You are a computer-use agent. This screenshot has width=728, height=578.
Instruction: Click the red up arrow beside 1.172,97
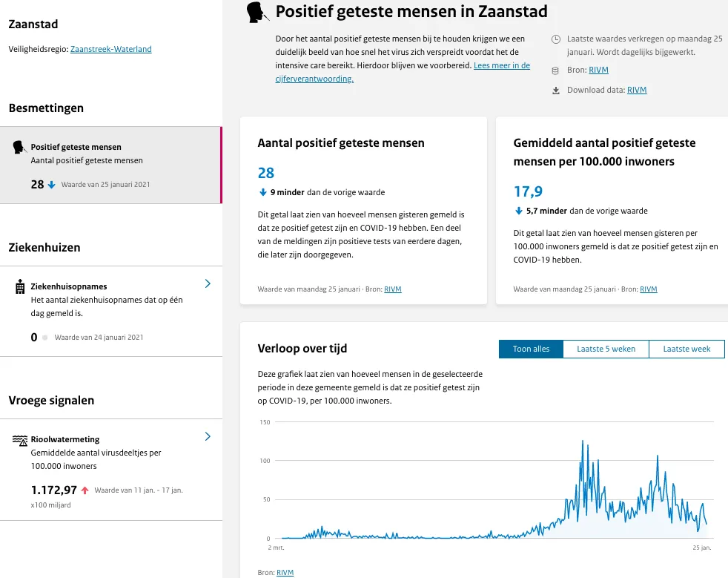85,490
